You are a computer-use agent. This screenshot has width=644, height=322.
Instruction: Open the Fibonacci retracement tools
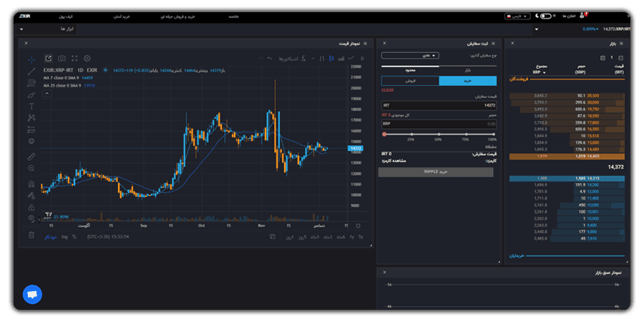click(31, 83)
